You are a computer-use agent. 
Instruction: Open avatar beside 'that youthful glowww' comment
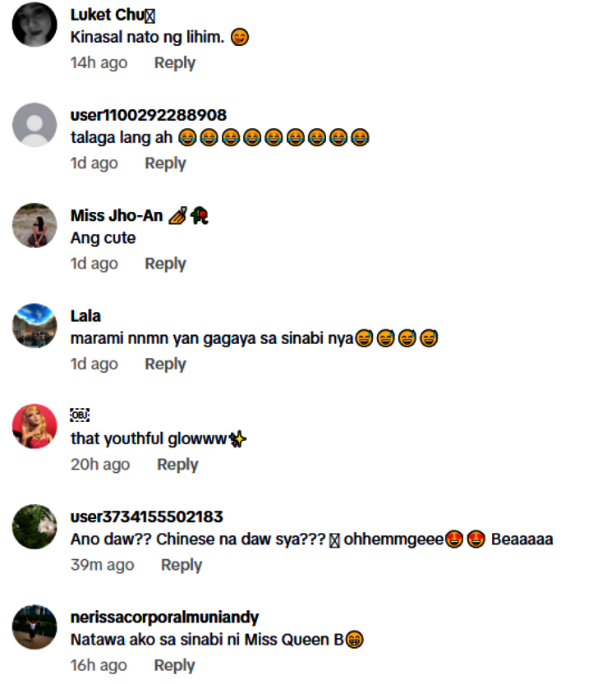pyautogui.click(x=34, y=426)
